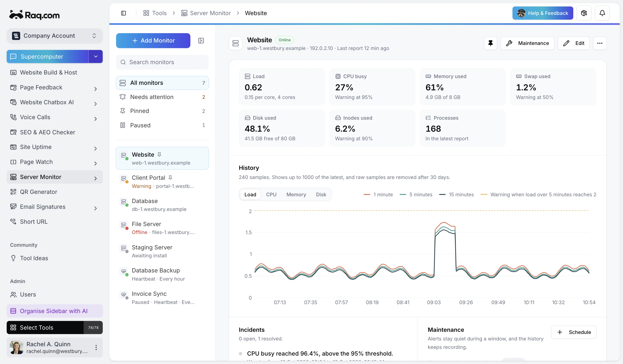This screenshot has height=364, width=623.
Task: Toggle the 5 minutes legend series
Action: (416, 194)
